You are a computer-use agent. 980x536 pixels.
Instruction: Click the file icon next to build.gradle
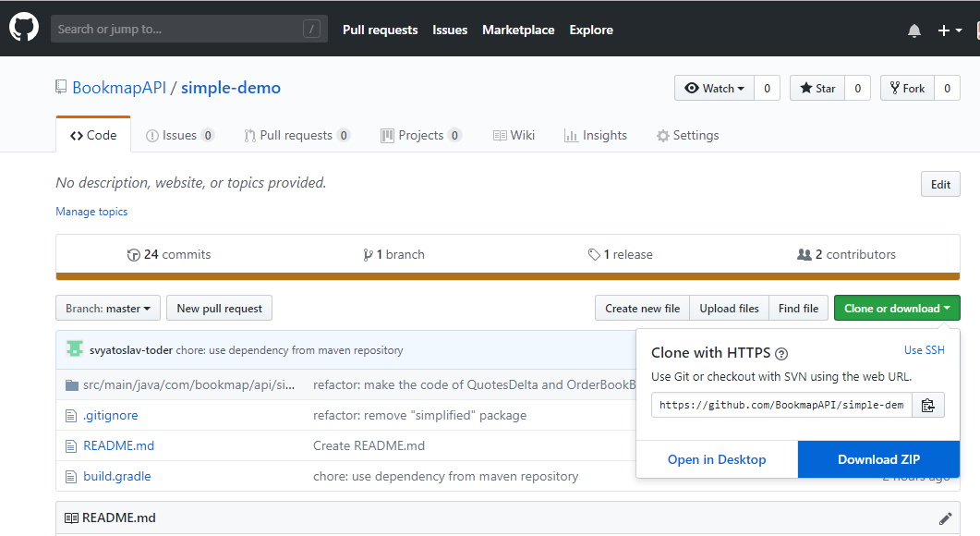pos(72,477)
